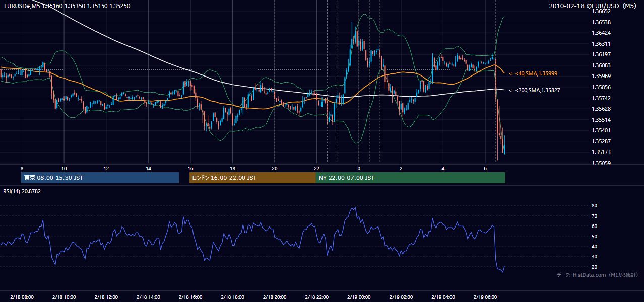Screen dimensions: 644x302
Task: Click the 2/18 16:00 bottom time label
Action: [x=190, y=297]
